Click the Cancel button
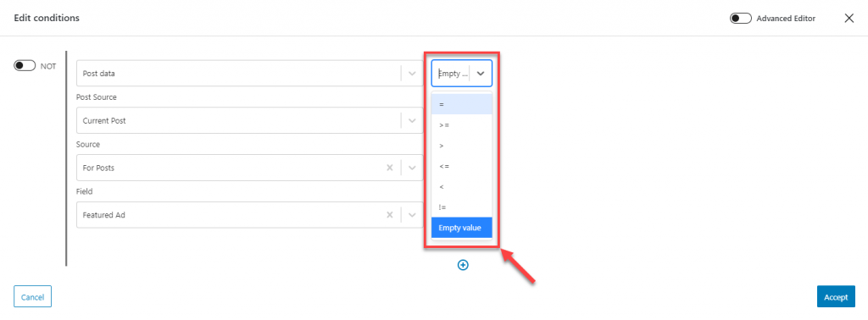Image resolution: width=868 pixels, height=320 pixels. (x=33, y=297)
